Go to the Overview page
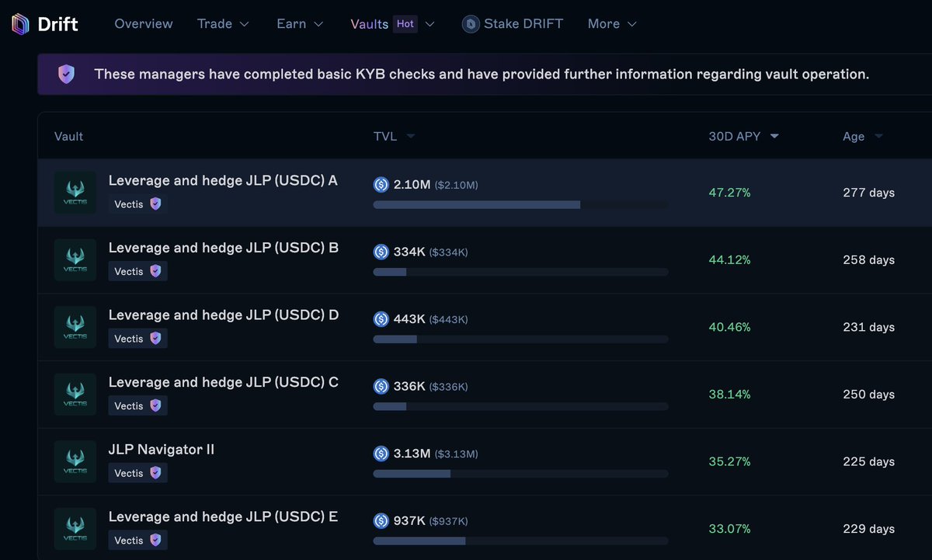This screenshot has height=560, width=932. click(x=144, y=24)
